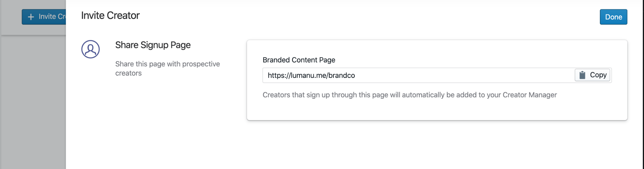
Task: Select the lumanu.me/brandco URL field
Action: tap(418, 75)
